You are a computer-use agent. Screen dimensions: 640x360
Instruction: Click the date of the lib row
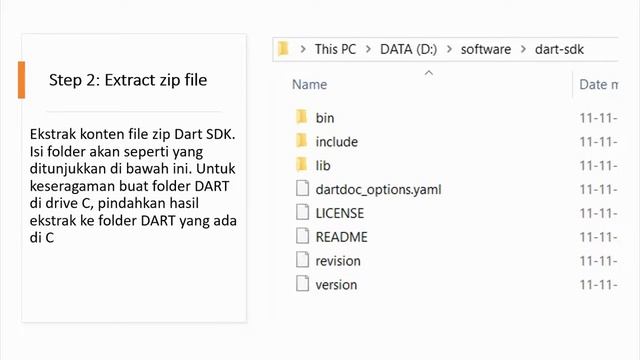[599, 166]
